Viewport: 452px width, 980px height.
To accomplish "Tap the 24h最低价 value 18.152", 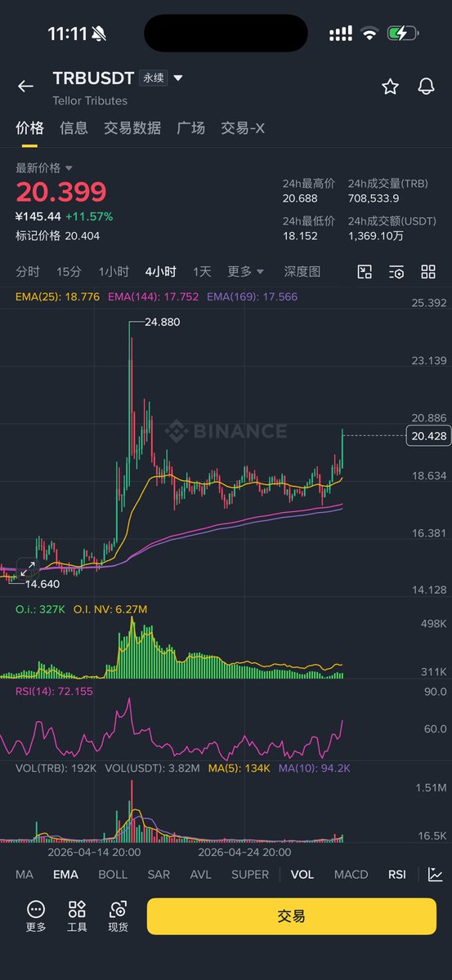I will [300, 236].
